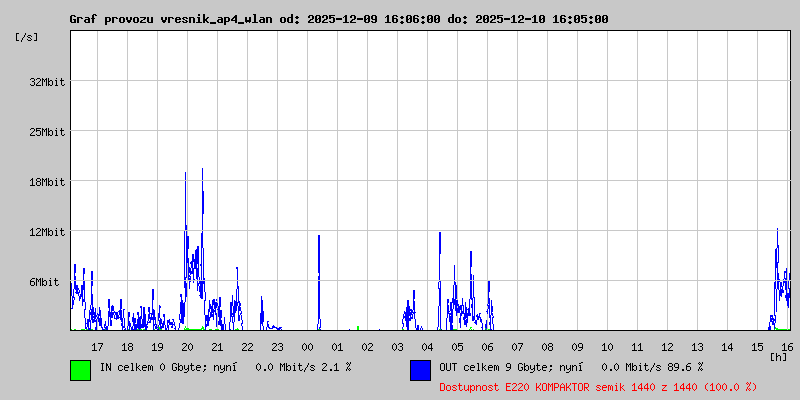Click the '[h]' hour unit label
This screenshot has height=400, width=800.
tap(779, 356)
